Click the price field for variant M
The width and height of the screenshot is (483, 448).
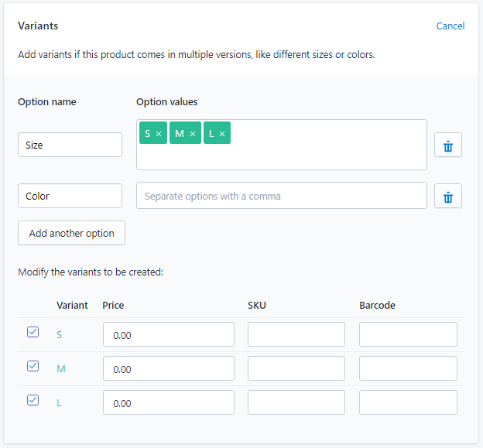168,369
